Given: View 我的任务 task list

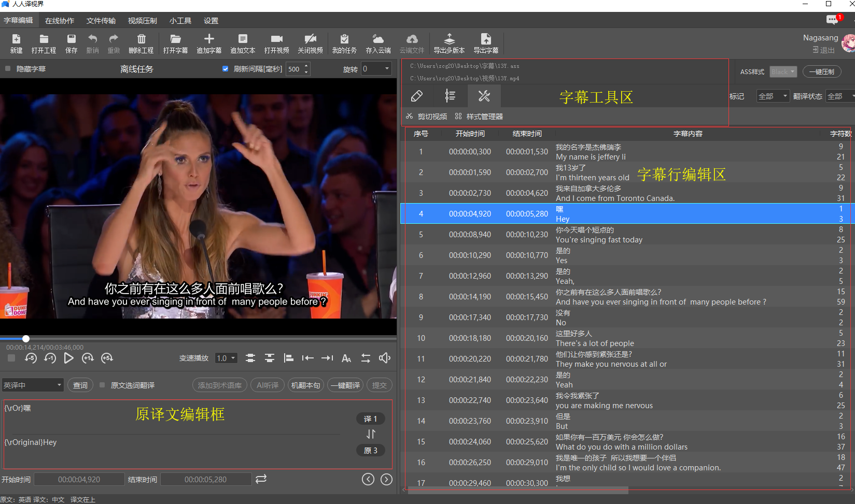Looking at the screenshot, I should 344,44.
